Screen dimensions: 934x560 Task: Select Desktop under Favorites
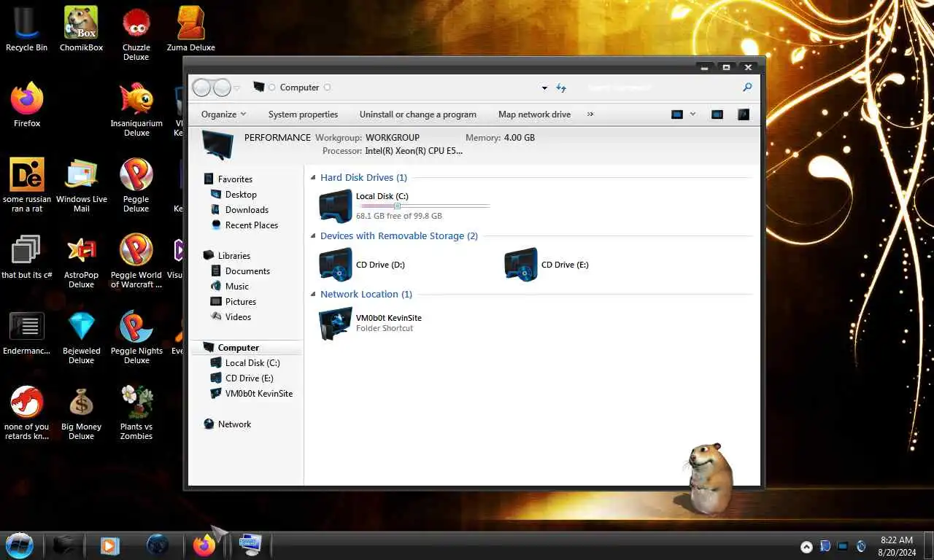(x=241, y=195)
